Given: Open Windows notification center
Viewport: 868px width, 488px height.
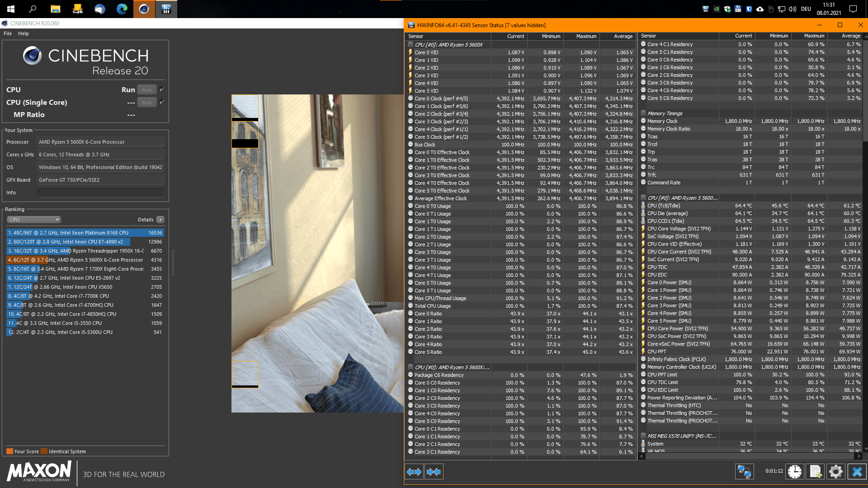Looking at the screenshot, I should point(853,9).
